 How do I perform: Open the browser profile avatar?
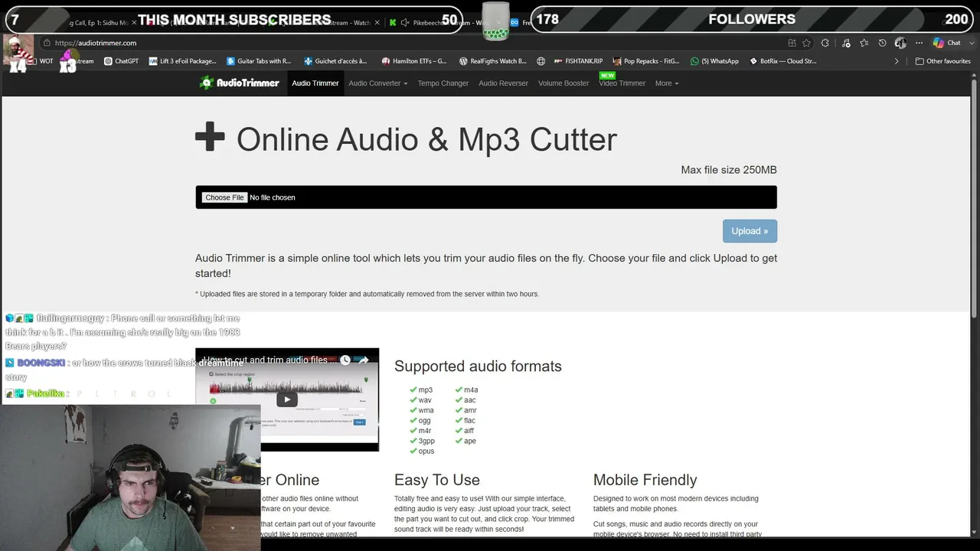point(900,43)
